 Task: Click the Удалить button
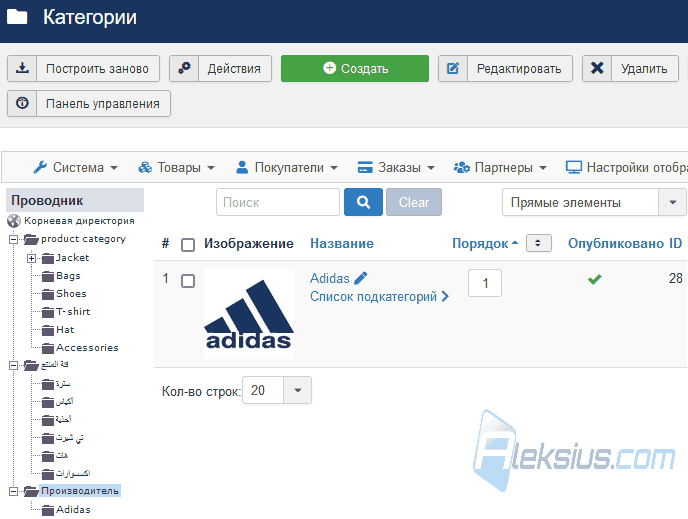tap(631, 68)
